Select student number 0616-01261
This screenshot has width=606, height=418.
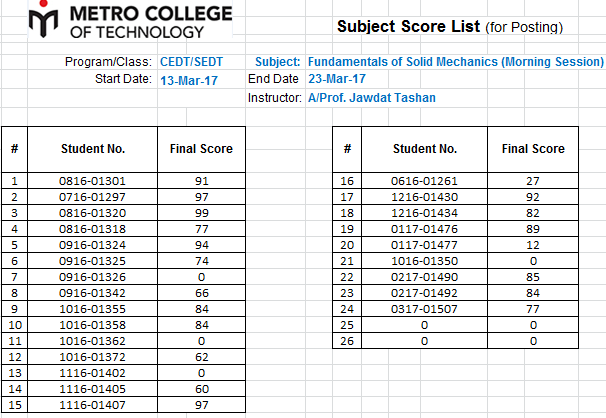pyautogui.click(x=424, y=181)
